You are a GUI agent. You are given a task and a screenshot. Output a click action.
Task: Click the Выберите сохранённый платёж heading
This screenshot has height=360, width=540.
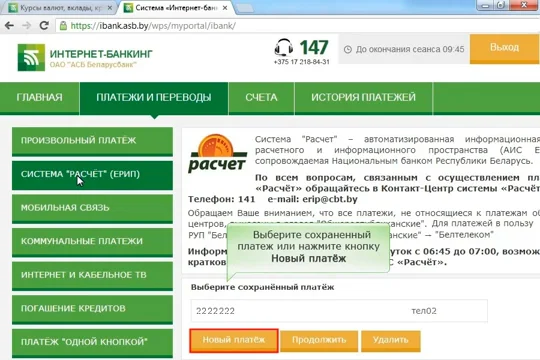[x=262, y=287]
